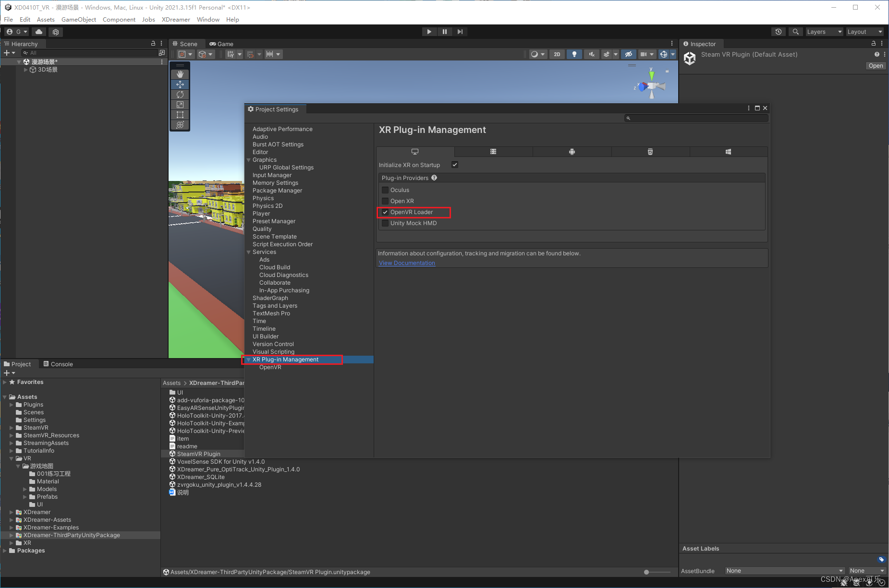Click Project Settings search field
Image resolution: width=889 pixels, height=588 pixels.
click(696, 118)
